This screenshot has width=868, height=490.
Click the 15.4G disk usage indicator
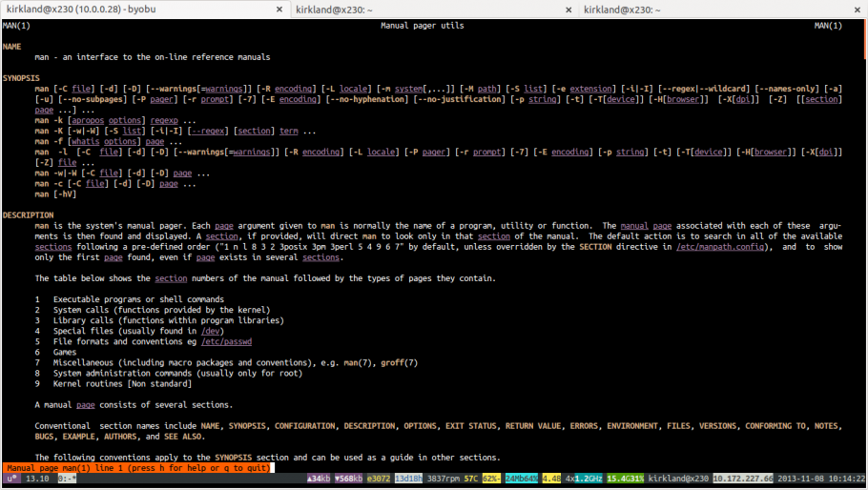point(626,479)
